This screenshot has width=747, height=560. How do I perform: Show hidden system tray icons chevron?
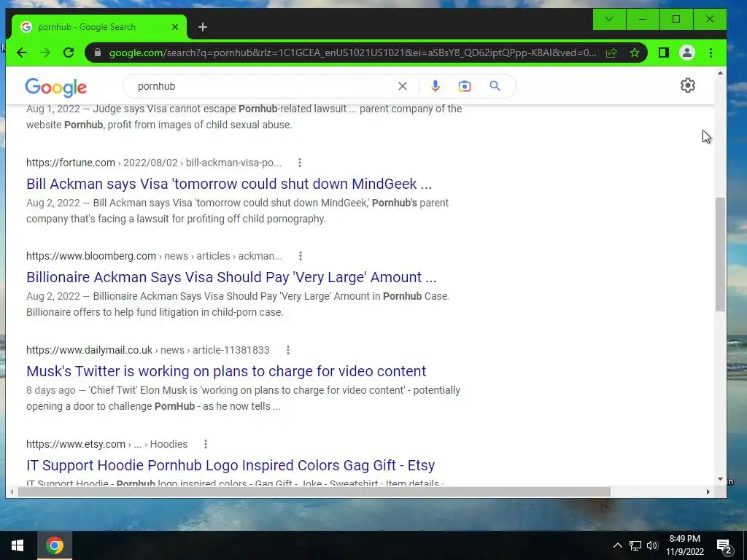pyautogui.click(x=617, y=545)
